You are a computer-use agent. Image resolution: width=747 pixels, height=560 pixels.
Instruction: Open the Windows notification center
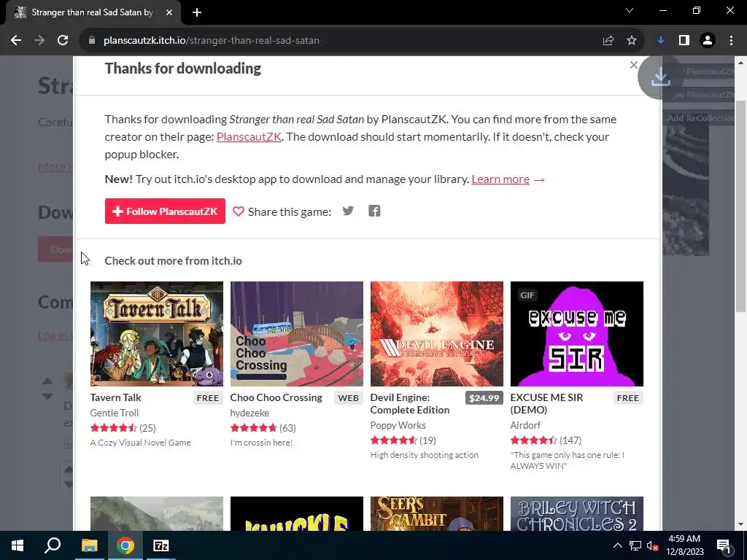point(724,545)
